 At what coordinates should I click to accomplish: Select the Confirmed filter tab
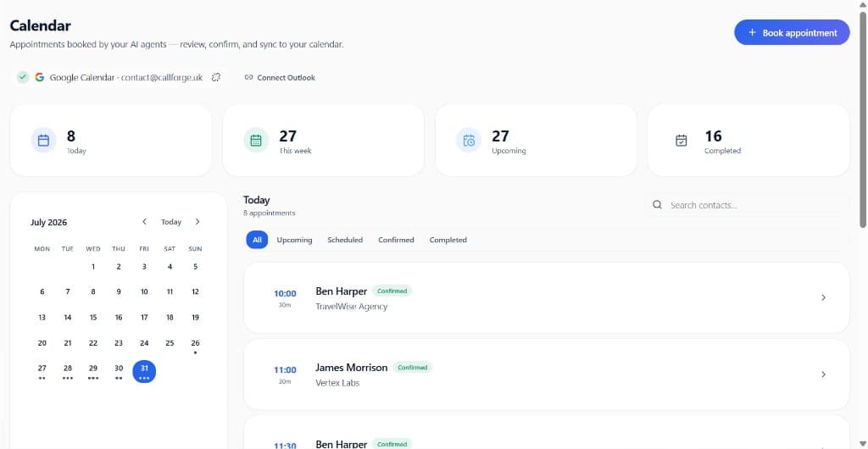click(x=396, y=240)
